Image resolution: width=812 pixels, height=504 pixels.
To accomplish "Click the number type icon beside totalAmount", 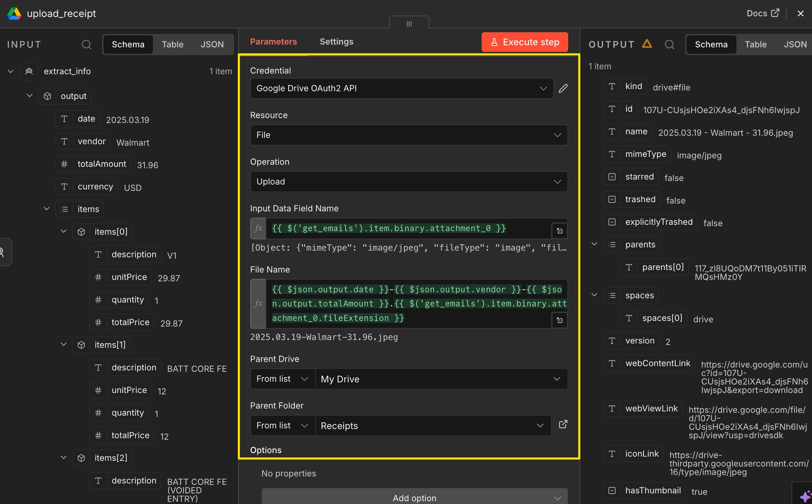I will point(64,164).
